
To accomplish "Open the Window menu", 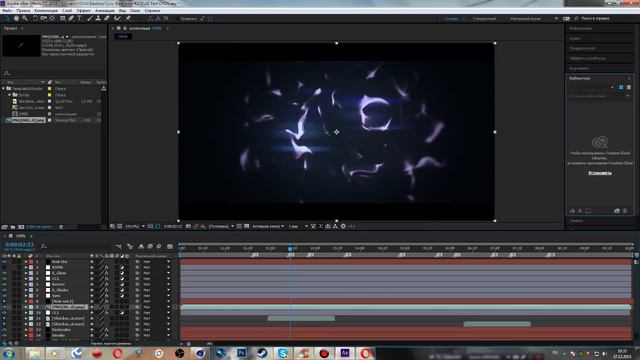I will 135,11.
